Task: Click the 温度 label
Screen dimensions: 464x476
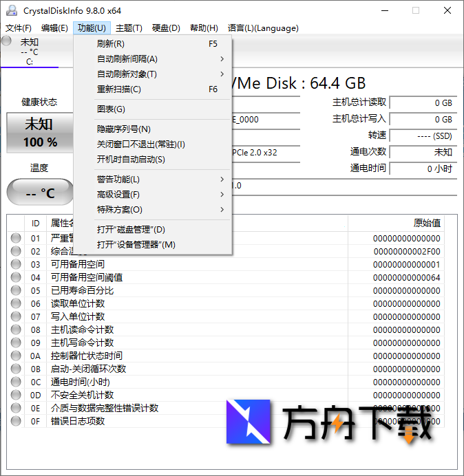Action: click(x=39, y=168)
